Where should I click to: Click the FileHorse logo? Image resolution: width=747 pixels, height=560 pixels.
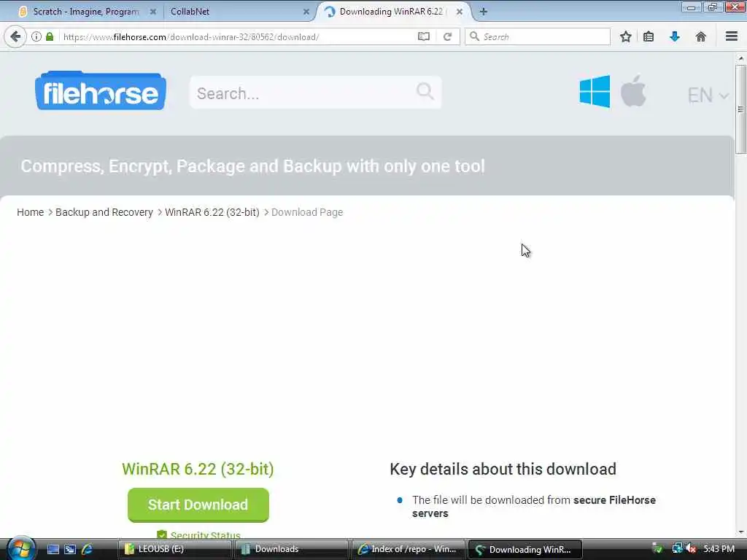[x=101, y=90]
